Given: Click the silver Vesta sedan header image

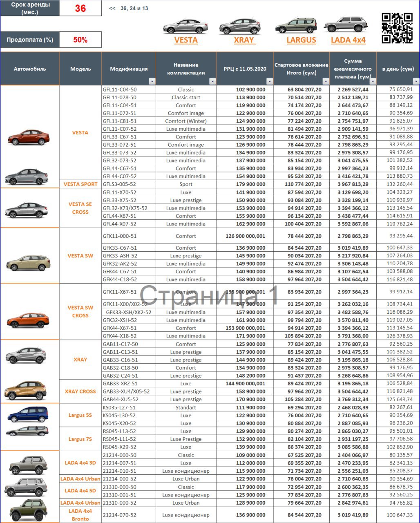Looking at the screenshot, I should point(185,26).
